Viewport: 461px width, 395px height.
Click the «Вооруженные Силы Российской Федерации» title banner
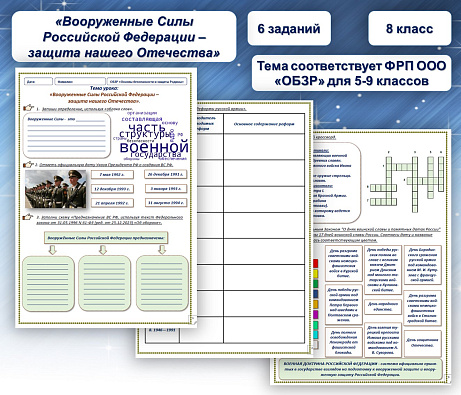tap(124, 37)
